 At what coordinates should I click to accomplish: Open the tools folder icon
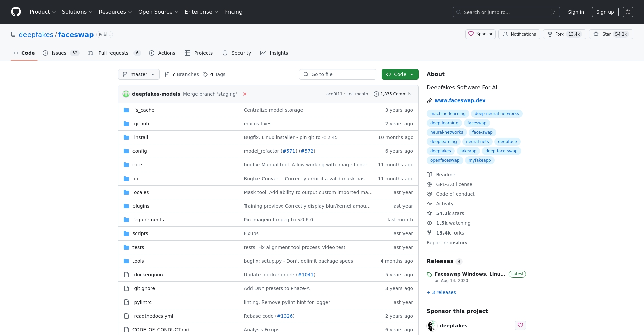pos(126,261)
